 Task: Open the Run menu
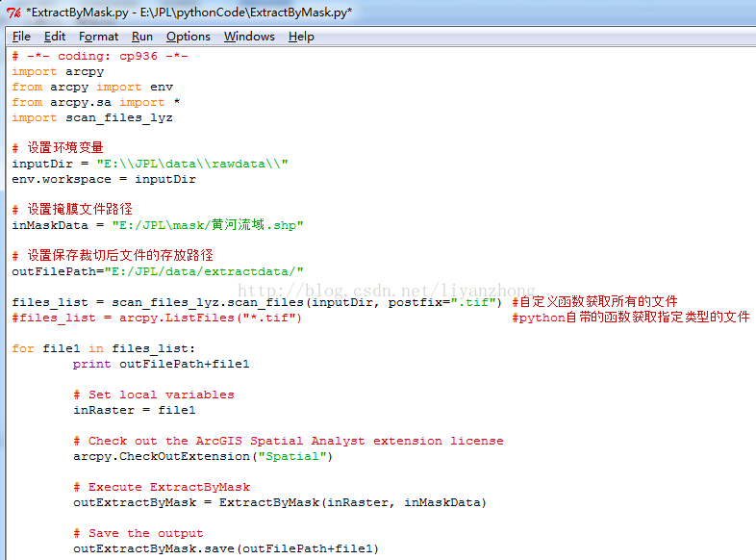(x=142, y=37)
